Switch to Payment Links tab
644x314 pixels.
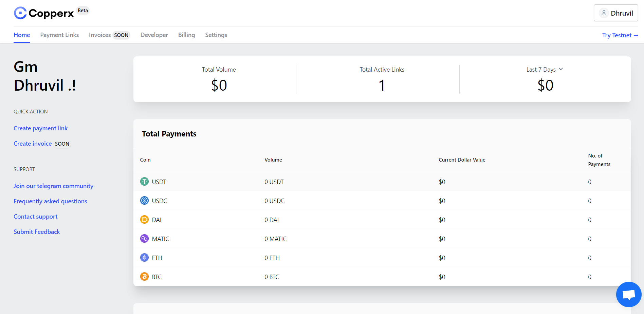click(x=59, y=35)
